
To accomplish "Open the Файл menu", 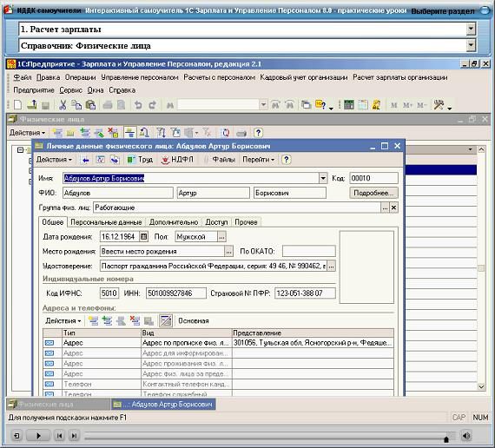I will (22, 77).
